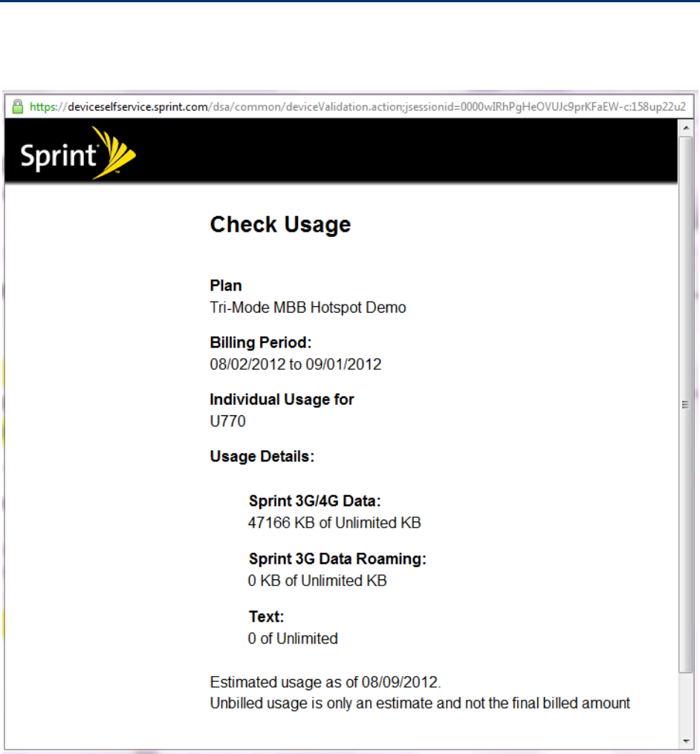Image resolution: width=700 pixels, height=754 pixels.
Task: Click Estimated usage as of 08/09/2012 line
Action: (325, 682)
